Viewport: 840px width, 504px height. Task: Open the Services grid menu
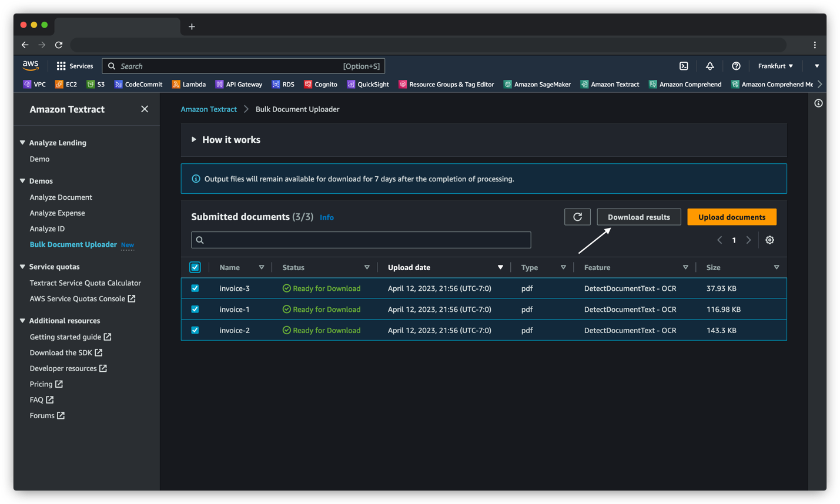pos(75,66)
